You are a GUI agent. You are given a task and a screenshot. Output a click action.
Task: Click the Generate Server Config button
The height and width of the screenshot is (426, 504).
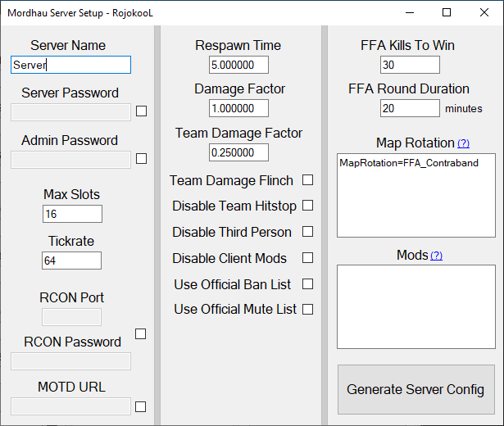[416, 389]
